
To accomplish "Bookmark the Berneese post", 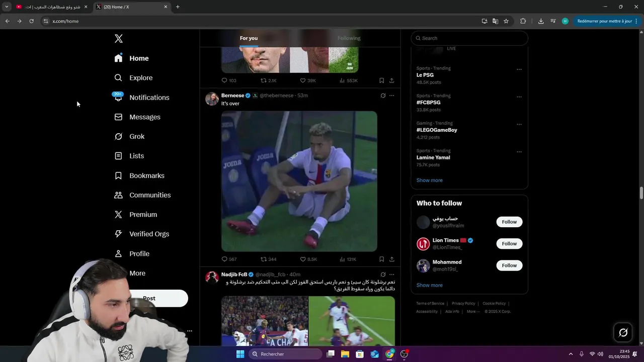I will tap(381, 259).
